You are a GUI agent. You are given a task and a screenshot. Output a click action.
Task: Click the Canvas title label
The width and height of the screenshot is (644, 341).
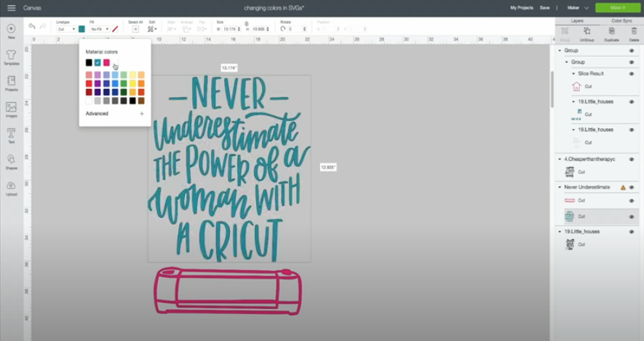tap(32, 8)
